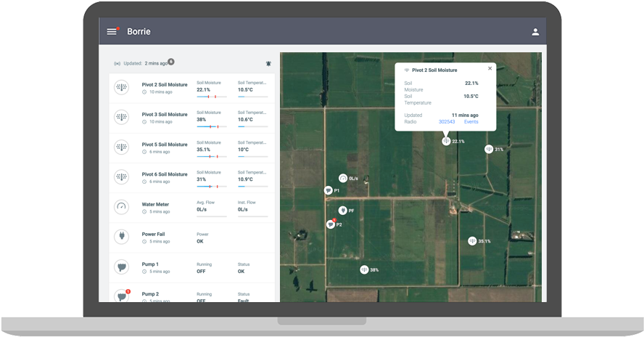Open the Events link in popup
Image resolution: width=644 pixels, height=337 pixels.
[x=471, y=122]
